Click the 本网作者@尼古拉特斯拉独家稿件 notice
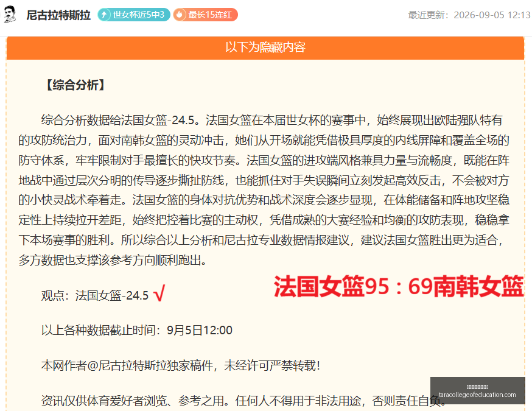This screenshot has width=532, height=411. (180, 365)
